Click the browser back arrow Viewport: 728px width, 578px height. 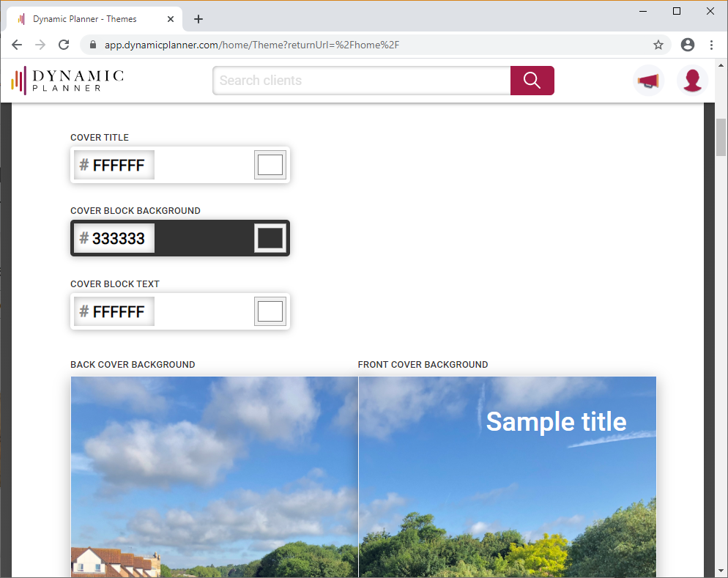tap(17, 45)
